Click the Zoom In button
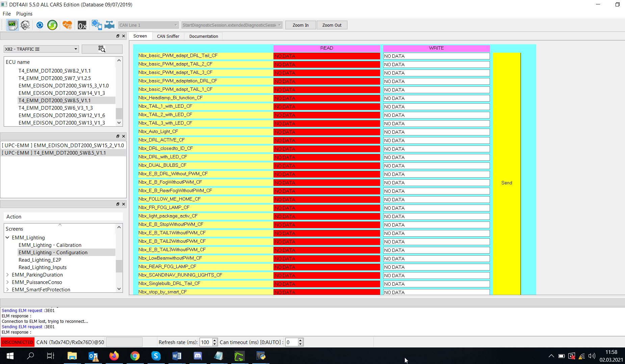 point(300,25)
